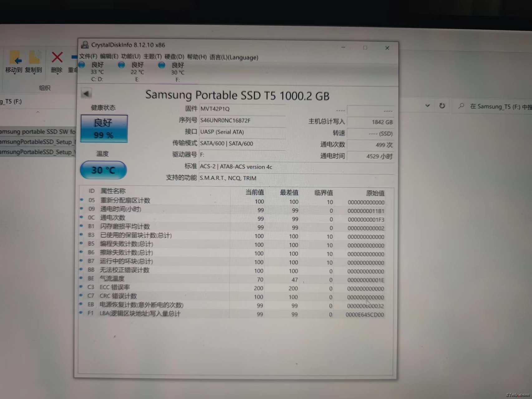Click the Explorer refresh button
The height and width of the screenshot is (399, 532).
tap(442, 106)
